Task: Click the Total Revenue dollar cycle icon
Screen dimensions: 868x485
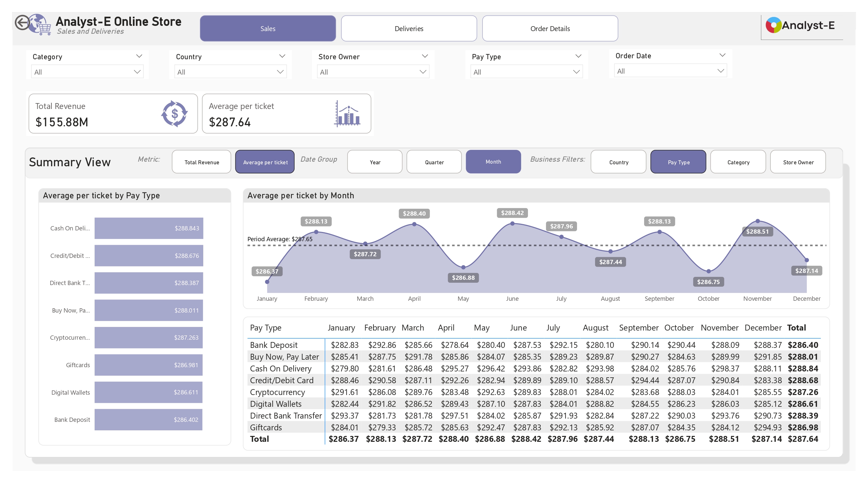Action: pyautogui.click(x=174, y=114)
